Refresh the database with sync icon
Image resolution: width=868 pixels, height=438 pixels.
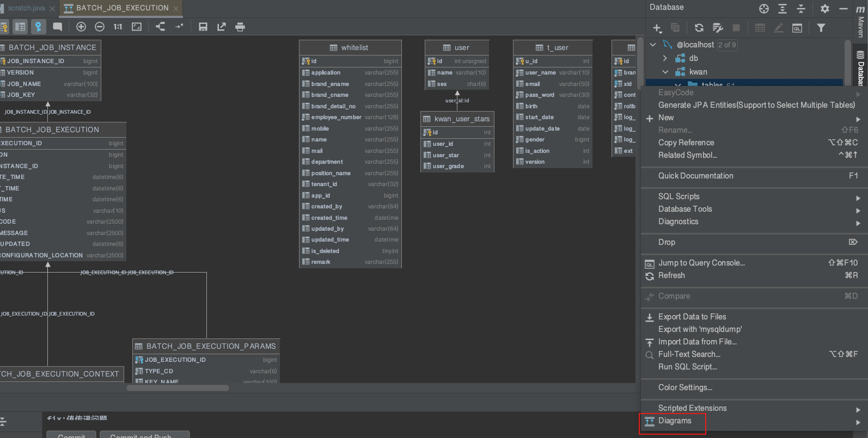699,28
